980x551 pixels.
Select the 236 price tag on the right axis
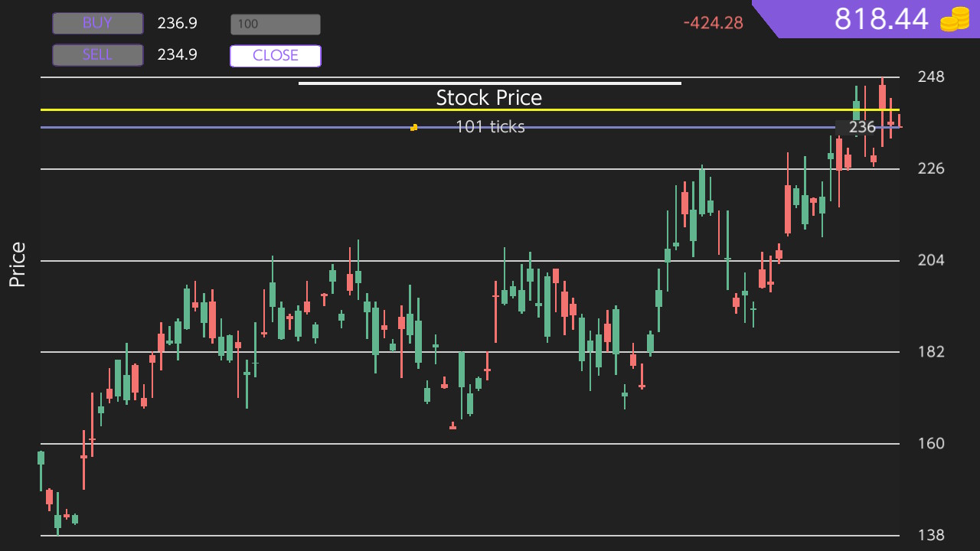[x=862, y=127]
